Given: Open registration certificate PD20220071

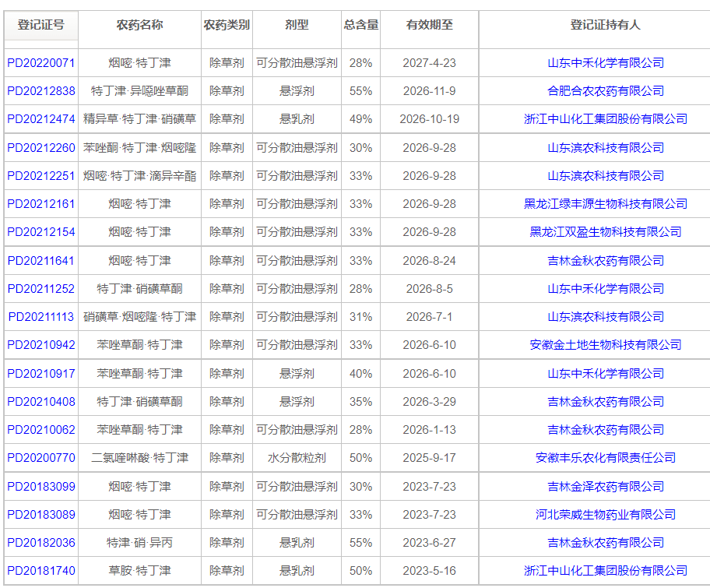Looking at the screenshot, I should coord(40,63).
